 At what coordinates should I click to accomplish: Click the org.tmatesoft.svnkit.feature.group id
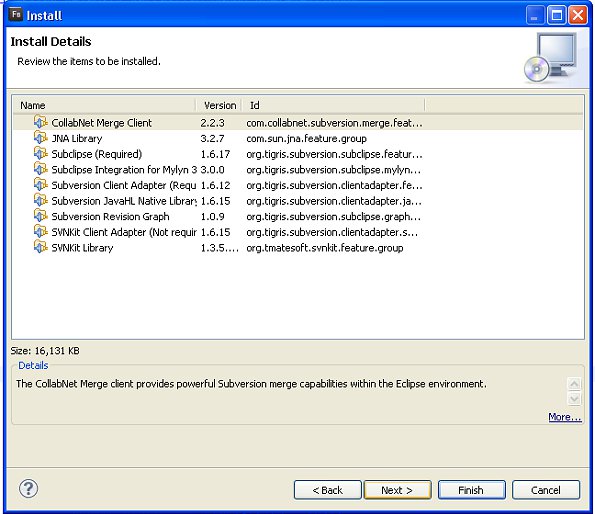point(324,248)
